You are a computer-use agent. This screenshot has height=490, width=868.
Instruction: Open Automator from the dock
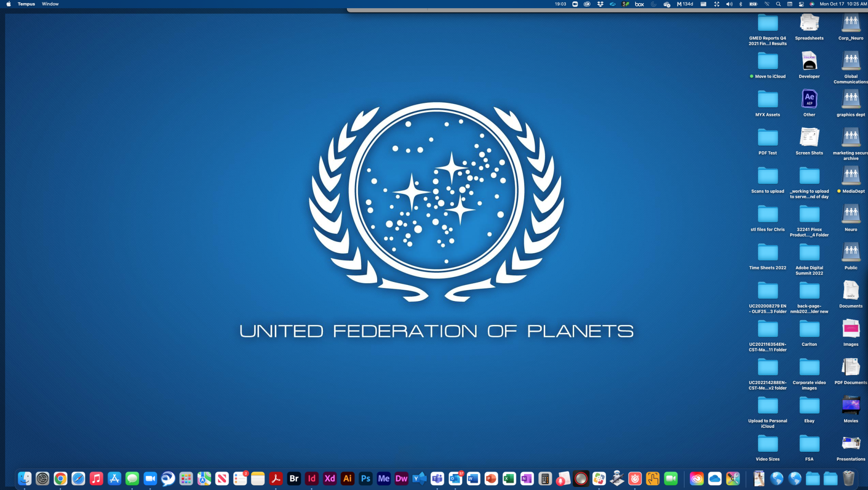(617, 479)
